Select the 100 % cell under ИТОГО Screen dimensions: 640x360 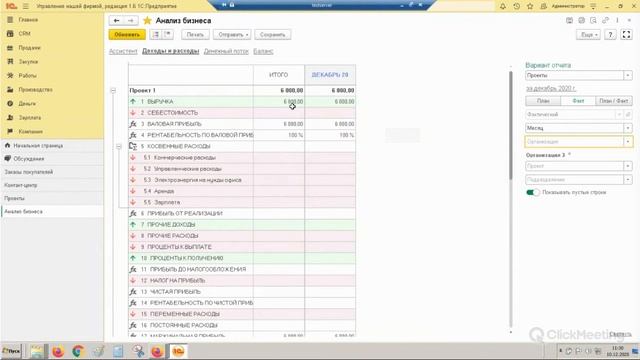tap(279, 135)
